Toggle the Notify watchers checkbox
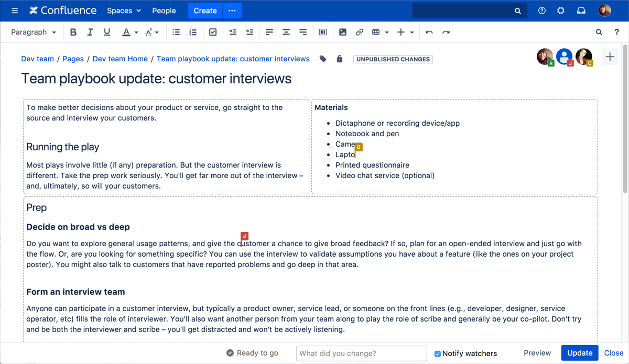629x364 pixels. coord(438,354)
